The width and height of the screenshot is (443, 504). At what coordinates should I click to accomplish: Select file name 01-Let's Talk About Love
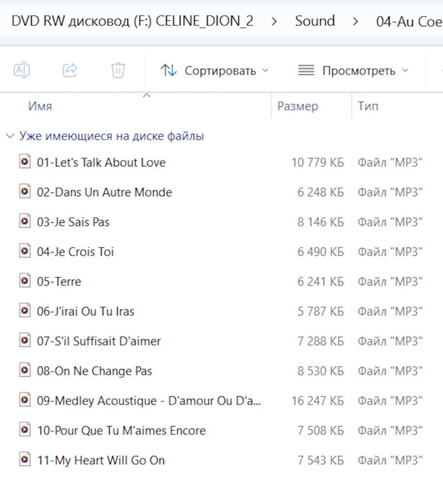click(x=101, y=162)
